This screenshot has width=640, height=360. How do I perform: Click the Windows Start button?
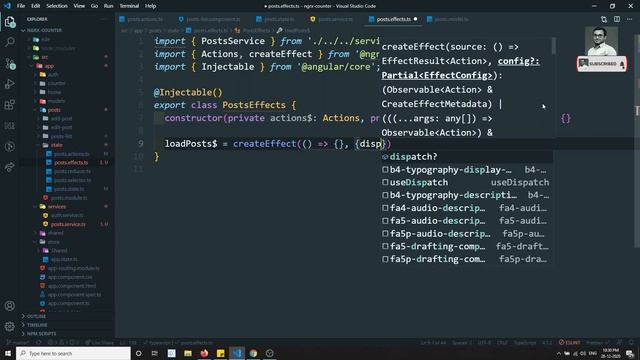8,353
